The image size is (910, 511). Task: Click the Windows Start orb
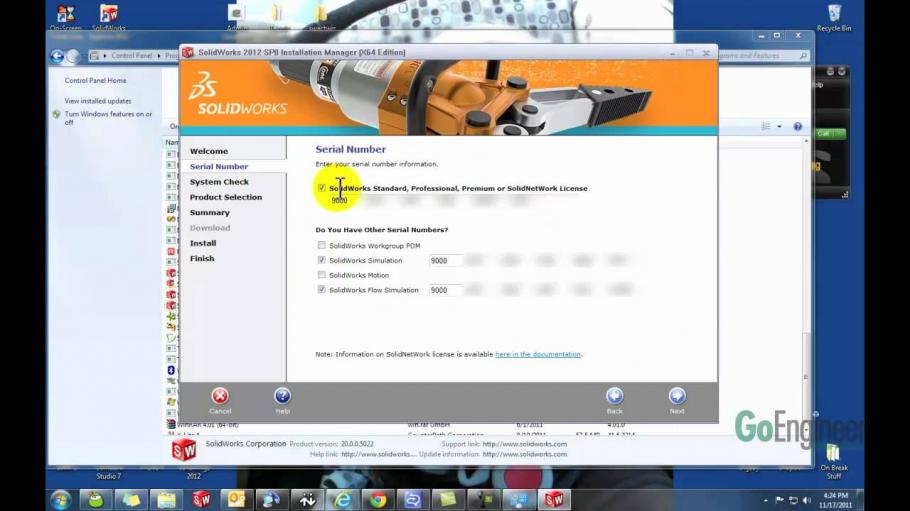(60, 499)
